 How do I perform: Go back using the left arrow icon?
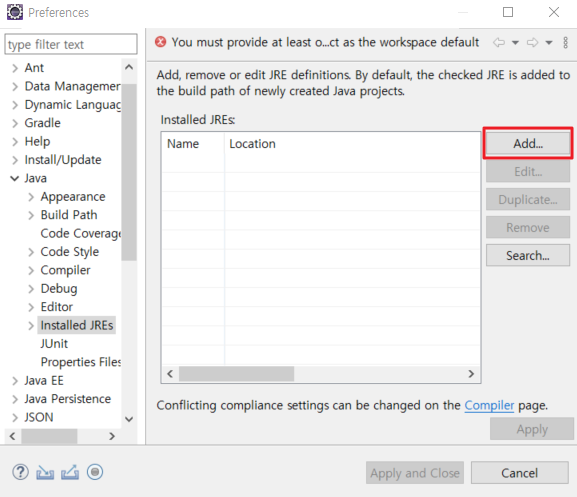(x=499, y=43)
